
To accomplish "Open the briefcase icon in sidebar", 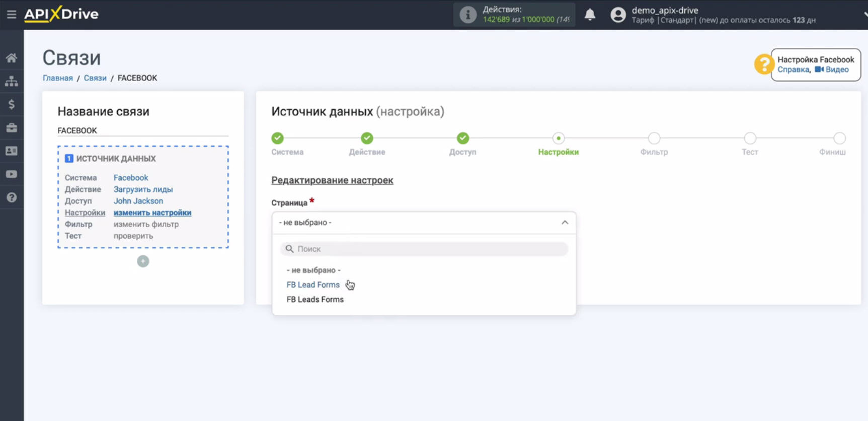I will [12, 127].
